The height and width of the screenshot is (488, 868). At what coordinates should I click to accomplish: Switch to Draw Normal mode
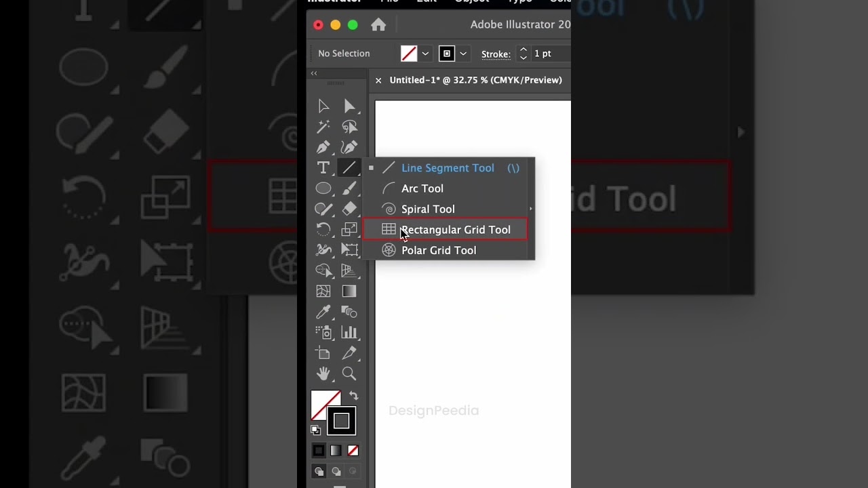click(319, 471)
